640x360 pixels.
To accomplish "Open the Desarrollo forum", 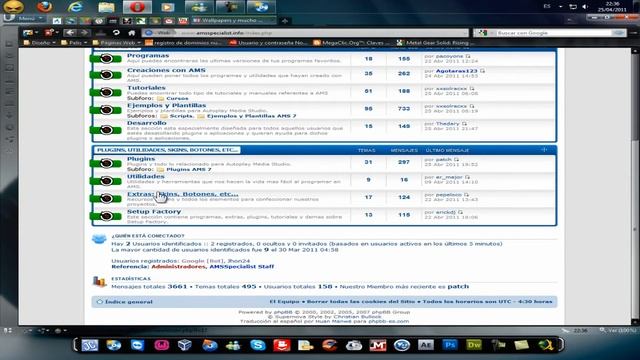I will [x=147, y=123].
